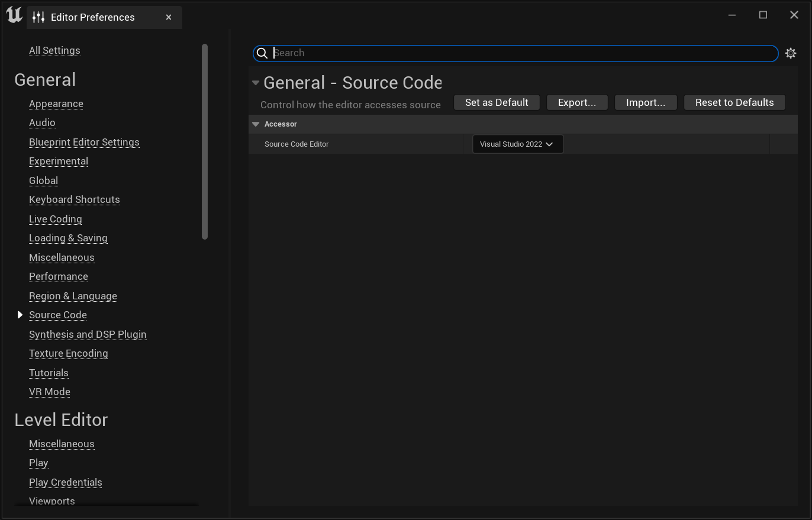Click Set as Default button
Viewport: 812px width, 520px height.
(497, 102)
